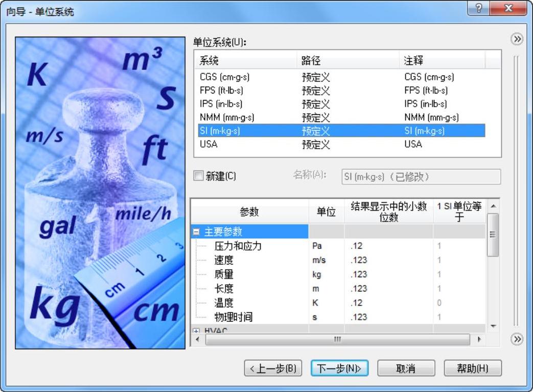
Task: Click the K unit cell for temperature
Action: [327, 303]
